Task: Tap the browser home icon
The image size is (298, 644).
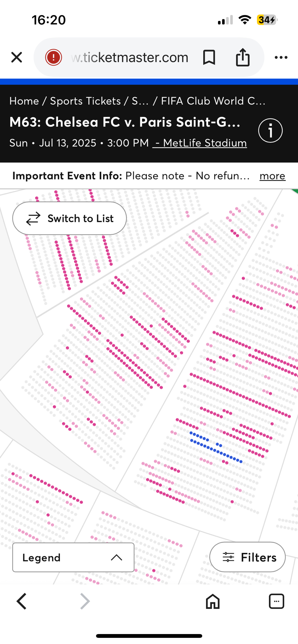Action: tap(213, 601)
